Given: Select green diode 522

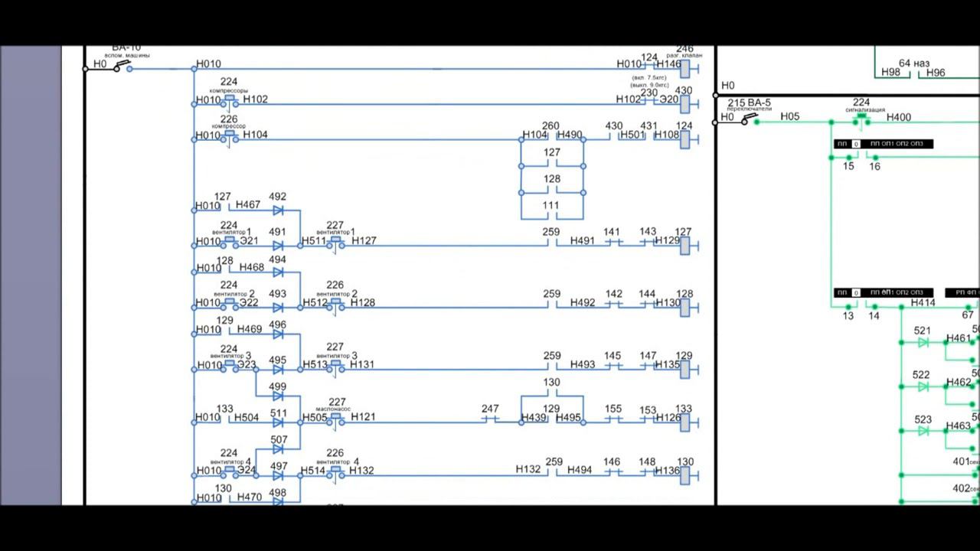Looking at the screenshot, I should pyautogui.click(x=923, y=386).
